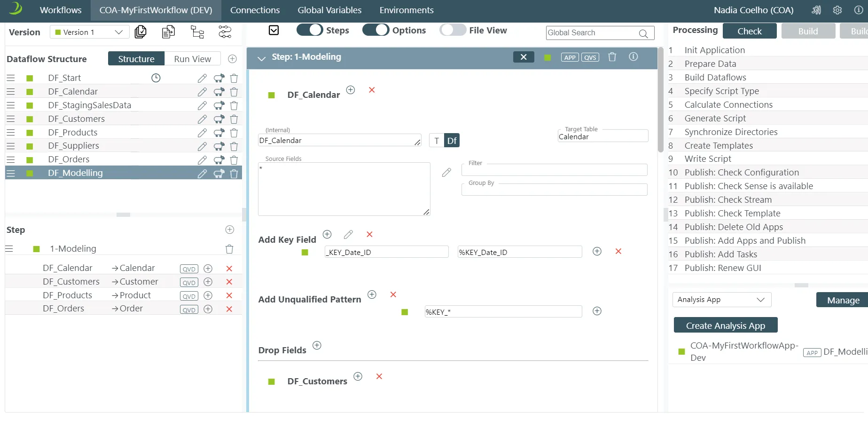Click the hierarchy tree icon in version toolbar
The width and height of the screenshot is (868, 421).
point(197,32)
